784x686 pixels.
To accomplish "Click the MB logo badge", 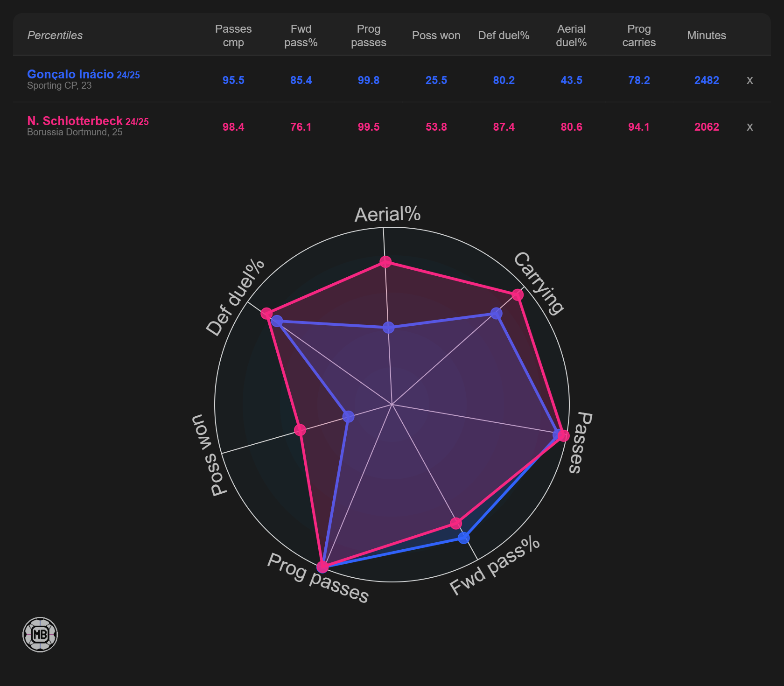I will point(40,635).
